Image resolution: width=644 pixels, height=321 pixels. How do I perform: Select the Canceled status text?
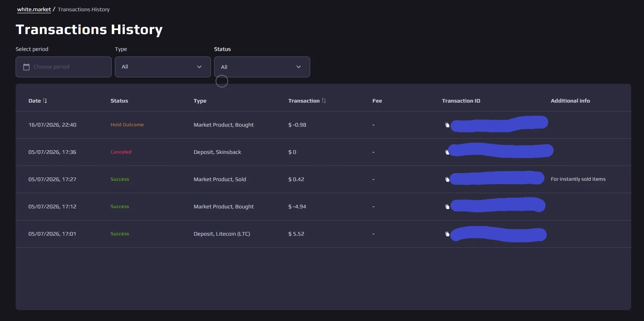click(121, 152)
